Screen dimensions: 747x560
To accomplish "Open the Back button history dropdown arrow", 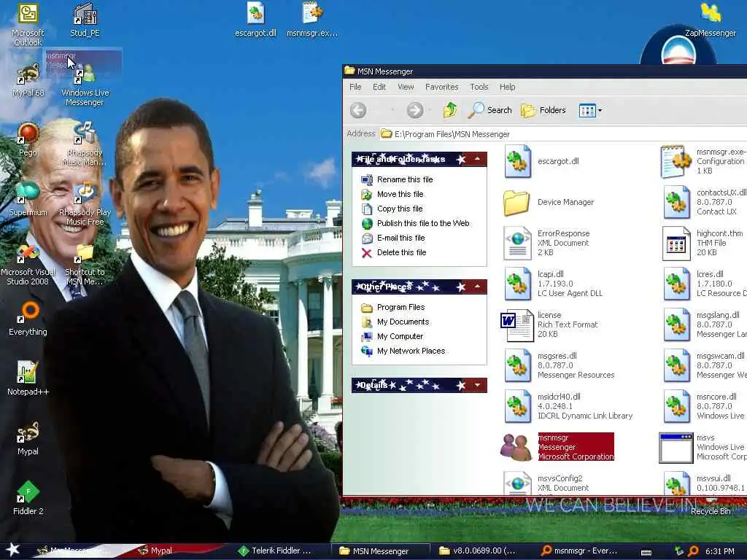I will click(392, 111).
